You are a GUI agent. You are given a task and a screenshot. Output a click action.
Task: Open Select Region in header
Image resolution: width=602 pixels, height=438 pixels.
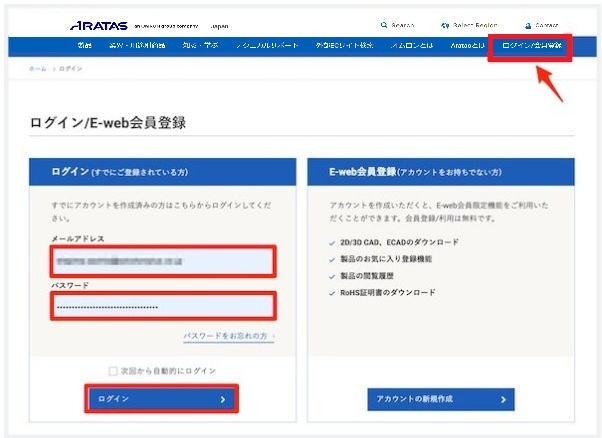click(x=475, y=25)
